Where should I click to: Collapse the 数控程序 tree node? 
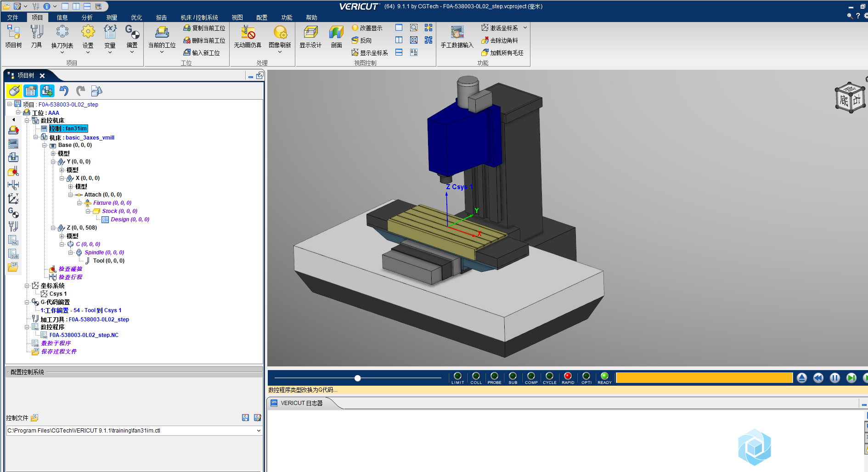coord(27,327)
